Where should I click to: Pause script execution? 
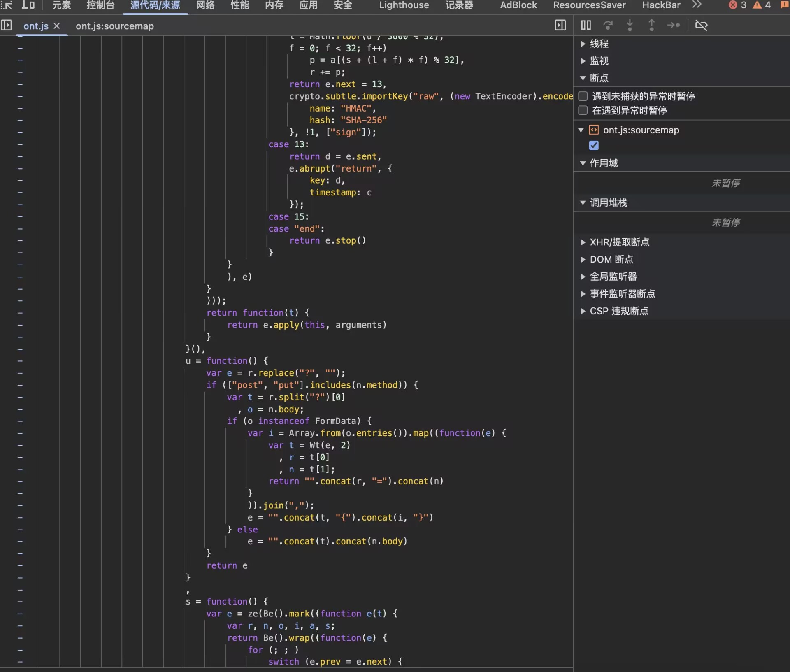tap(586, 25)
